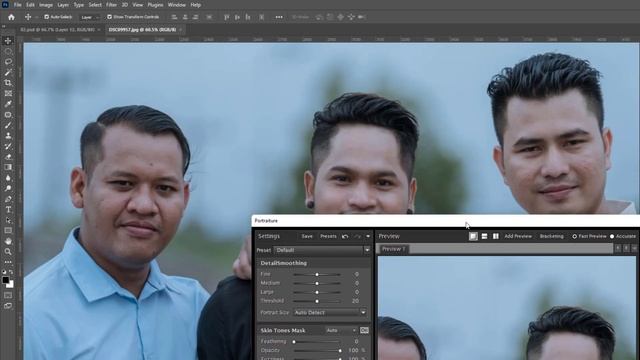Select the Magic Wand tool
This screenshot has height=360, width=640.
tap(8, 73)
